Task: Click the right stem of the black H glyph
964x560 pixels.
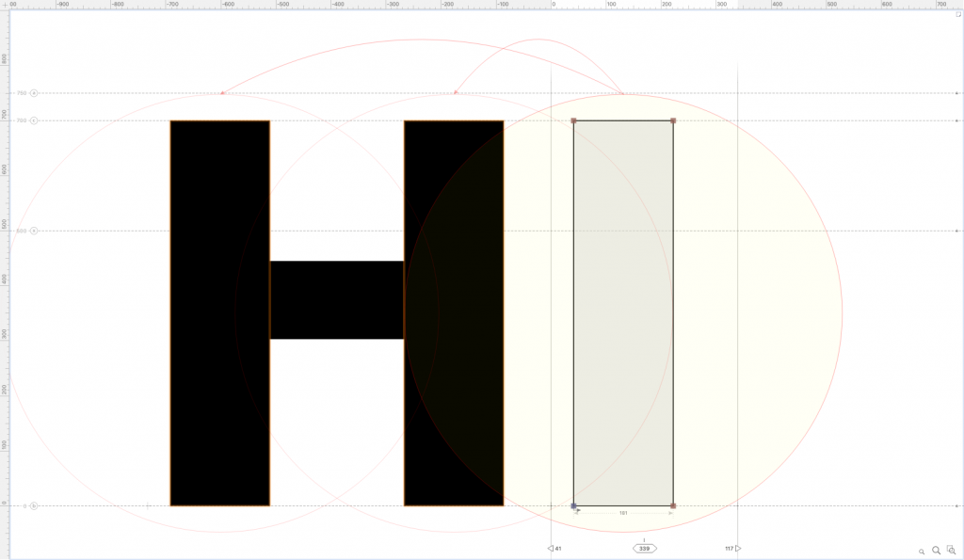Action: (x=454, y=312)
